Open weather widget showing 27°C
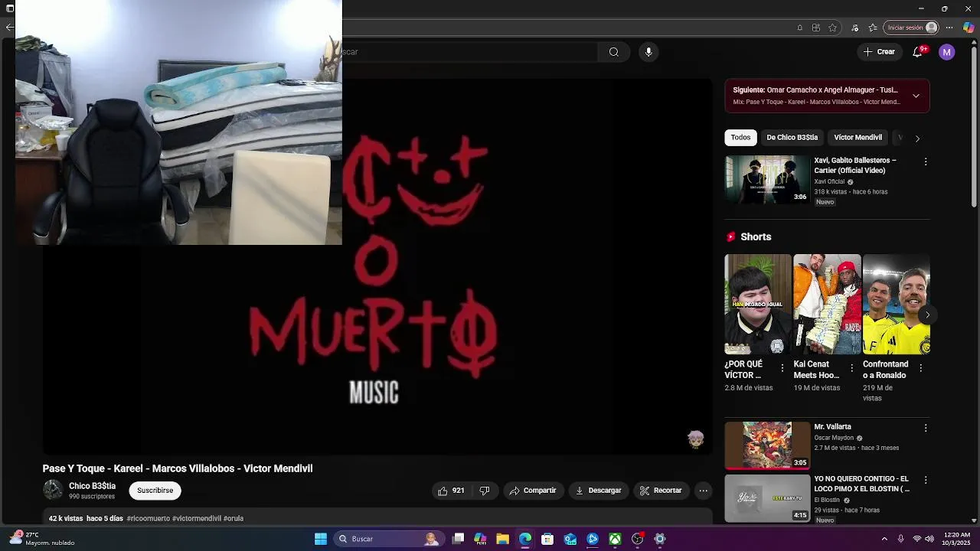This screenshot has width=980, height=551. pos(42,539)
